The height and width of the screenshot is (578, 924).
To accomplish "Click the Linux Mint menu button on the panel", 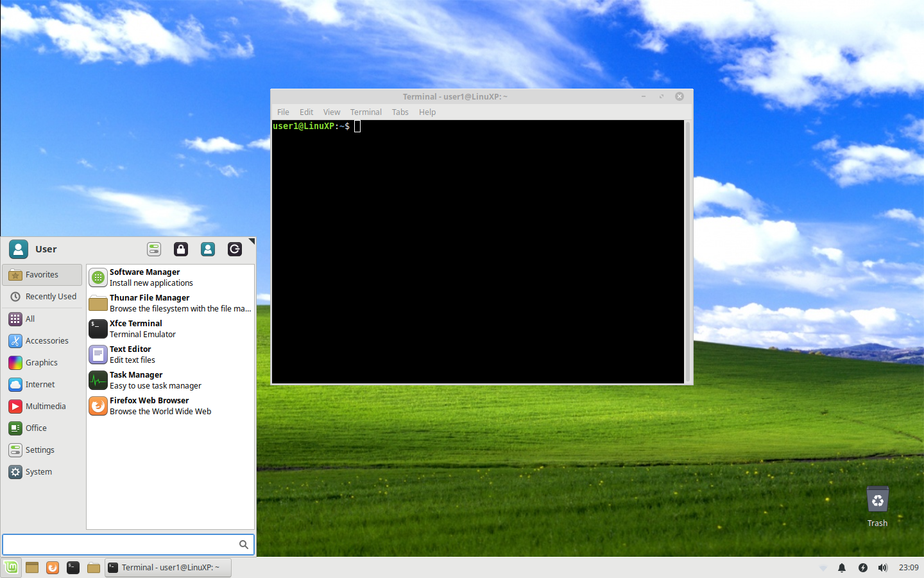I will pyautogui.click(x=11, y=567).
